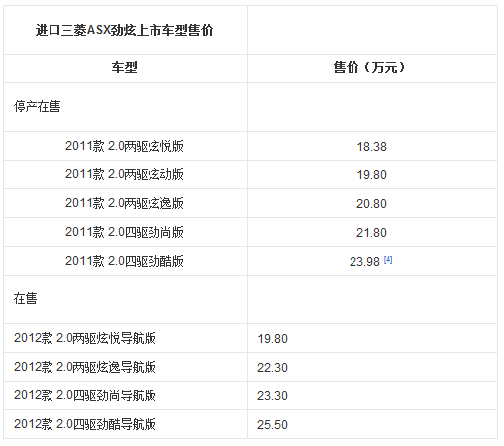Click the 车型 column header
This screenshot has height=446, width=504.
coord(124,67)
